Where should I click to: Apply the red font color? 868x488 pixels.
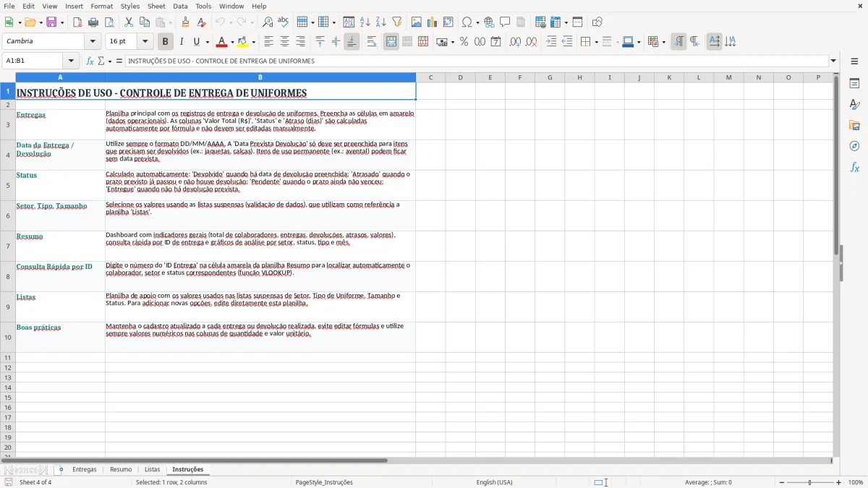[x=222, y=42]
